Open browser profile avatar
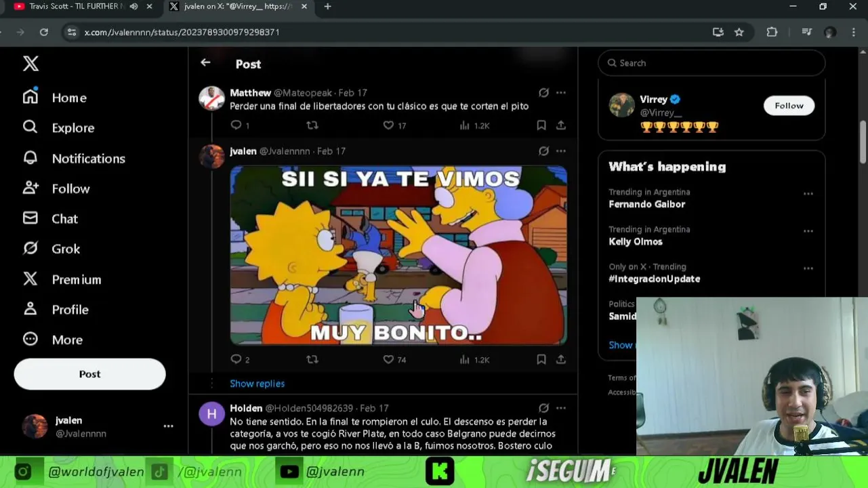Viewport: 868px width, 488px height. pyautogui.click(x=830, y=32)
